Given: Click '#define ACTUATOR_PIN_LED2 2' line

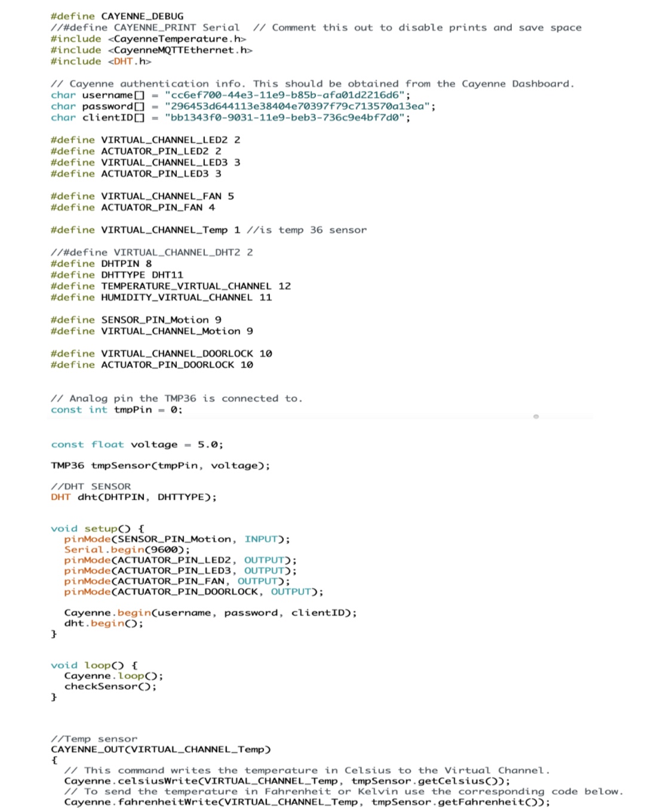Looking at the screenshot, I should point(136,151).
